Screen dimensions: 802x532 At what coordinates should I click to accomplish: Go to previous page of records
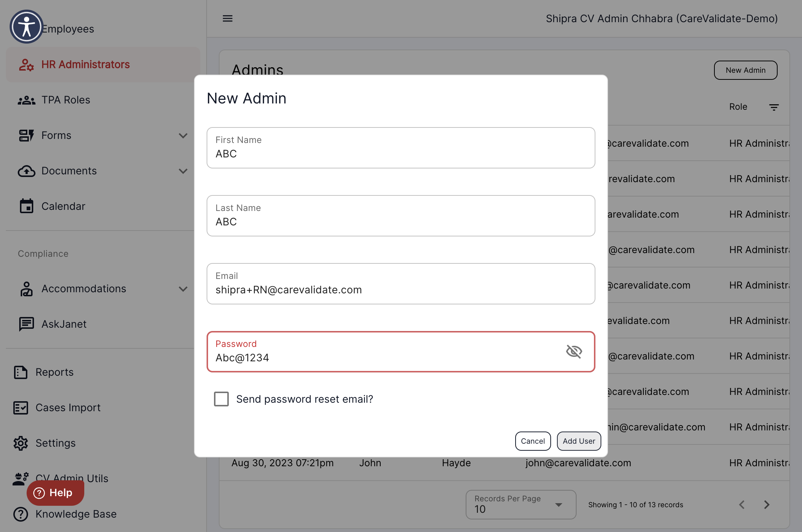[x=742, y=505]
